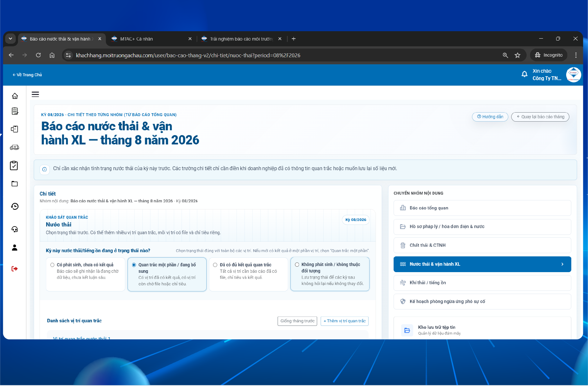588x386 pixels.
Task: Click the browser forward arrow
Action: click(25, 55)
